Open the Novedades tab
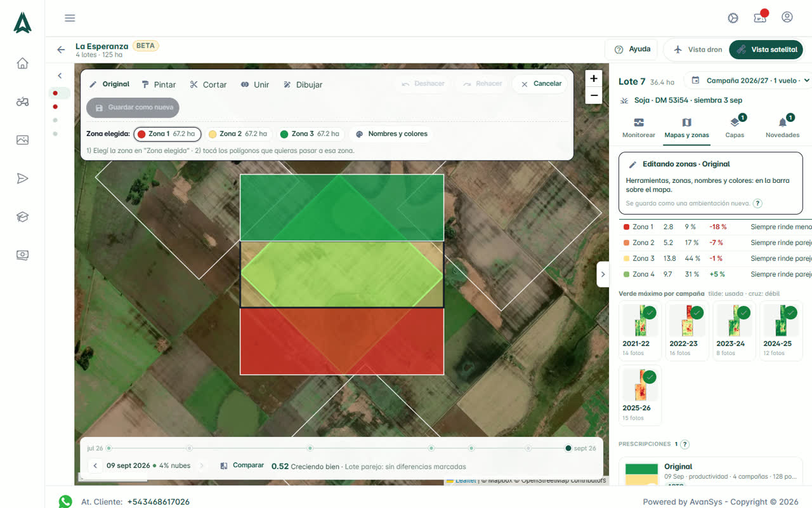The width and height of the screenshot is (812, 508). coord(782,128)
